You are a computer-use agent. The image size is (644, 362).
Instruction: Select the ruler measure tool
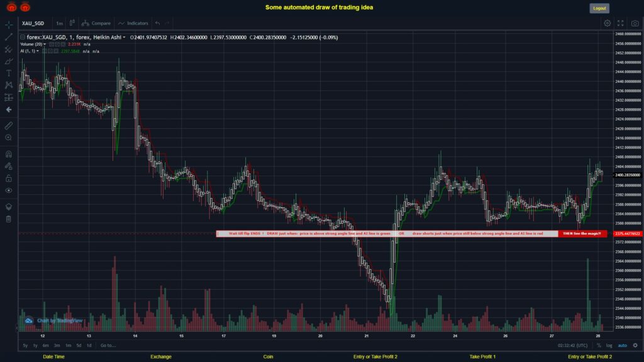pyautogui.click(x=9, y=126)
